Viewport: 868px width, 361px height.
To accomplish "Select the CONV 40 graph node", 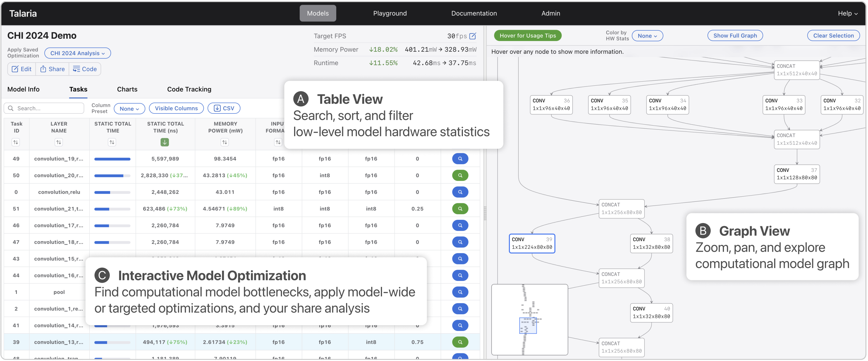I will pyautogui.click(x=651, y=313).
